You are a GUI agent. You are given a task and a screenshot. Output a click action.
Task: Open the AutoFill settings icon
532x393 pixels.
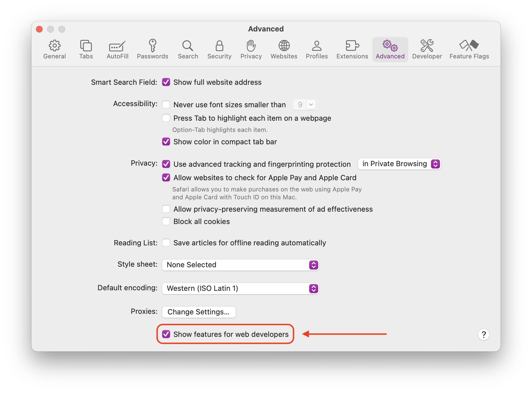(x=117, y=49)
